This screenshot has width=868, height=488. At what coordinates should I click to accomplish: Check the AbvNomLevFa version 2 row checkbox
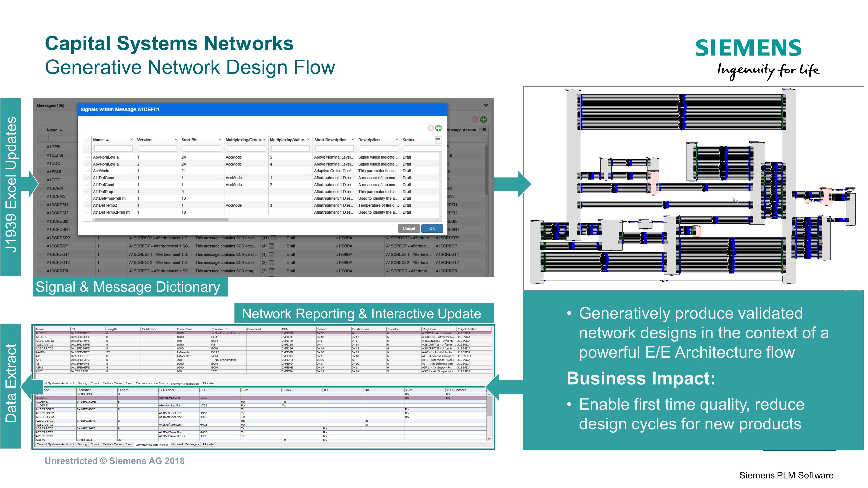87,164
